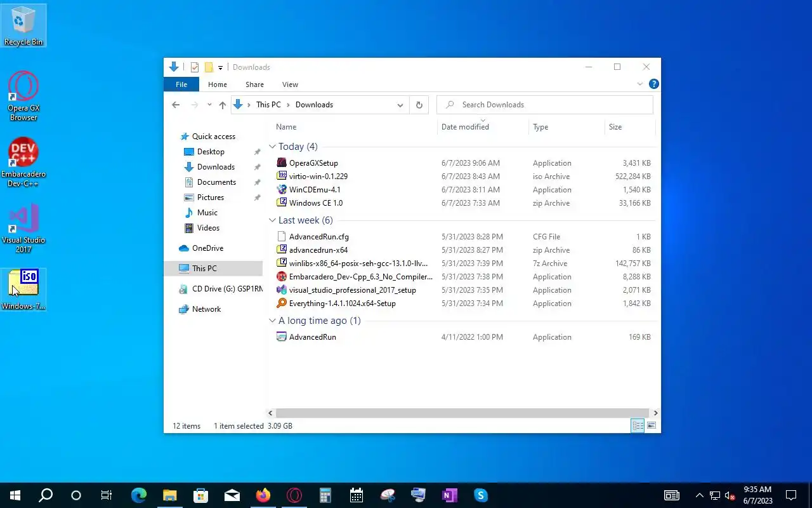Refresh the Downloads folder view

point(419,105)
